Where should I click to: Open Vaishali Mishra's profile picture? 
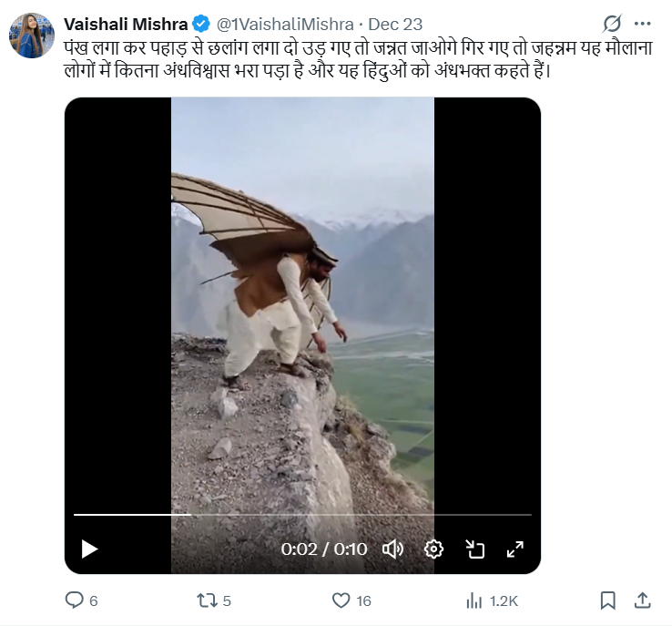tap(32, 36)
